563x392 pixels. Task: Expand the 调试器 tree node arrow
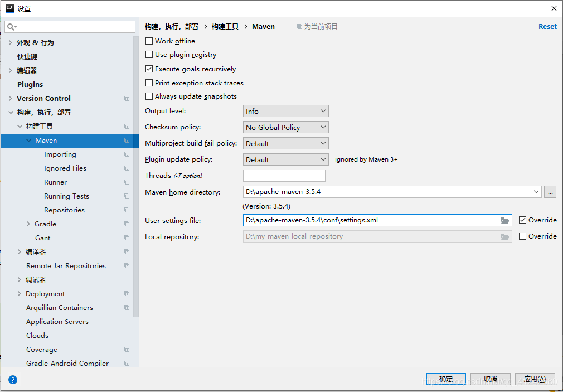[x=20, y=279]
